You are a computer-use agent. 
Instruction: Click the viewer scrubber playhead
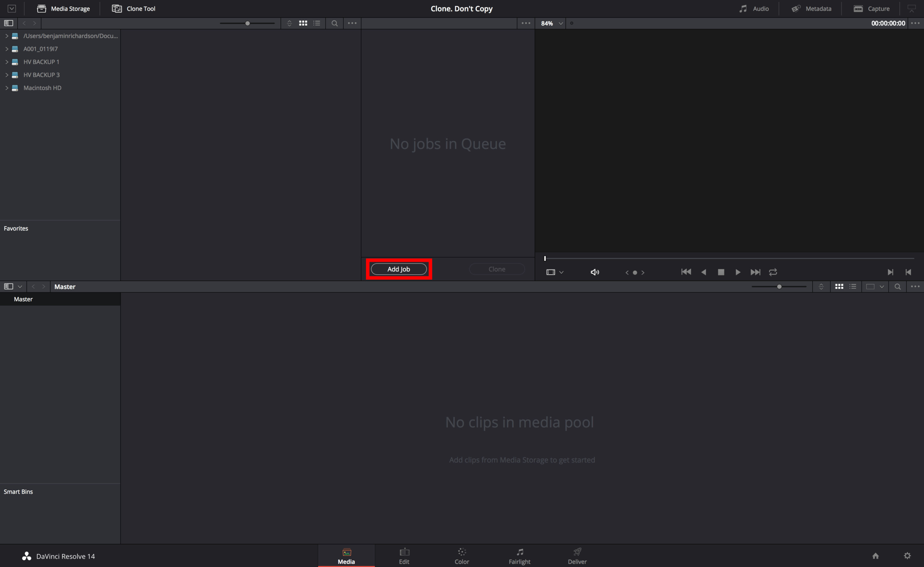[545, 258]
